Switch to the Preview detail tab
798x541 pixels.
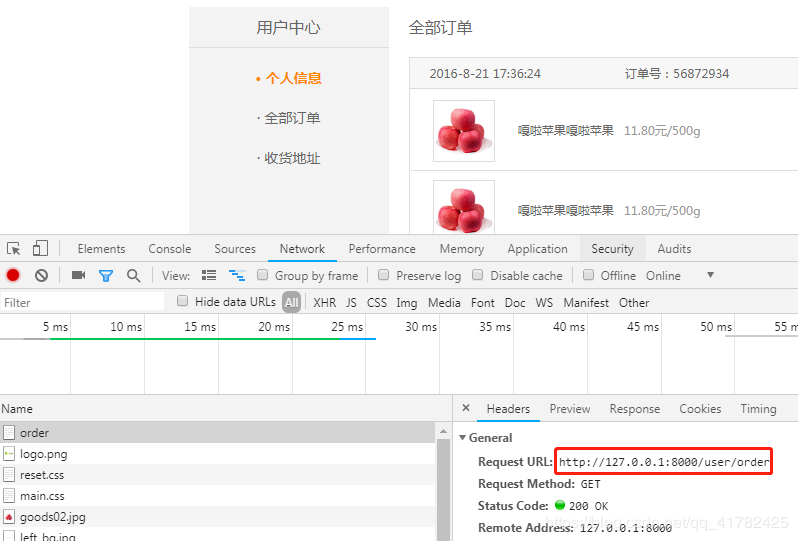click(569, 409)
